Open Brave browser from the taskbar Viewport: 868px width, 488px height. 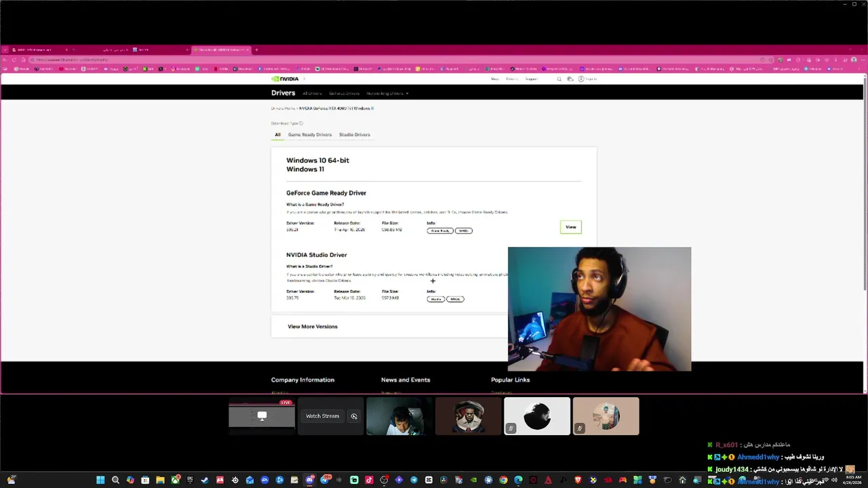tap(578, 480)
